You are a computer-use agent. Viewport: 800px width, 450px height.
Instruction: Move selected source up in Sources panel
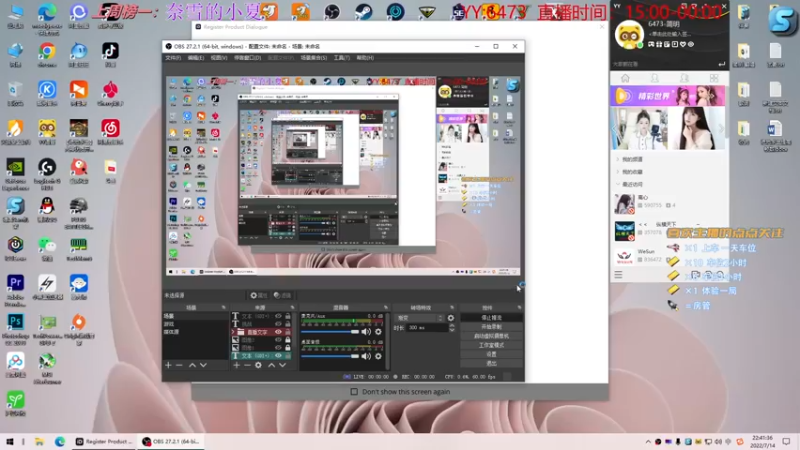(271, 365)
